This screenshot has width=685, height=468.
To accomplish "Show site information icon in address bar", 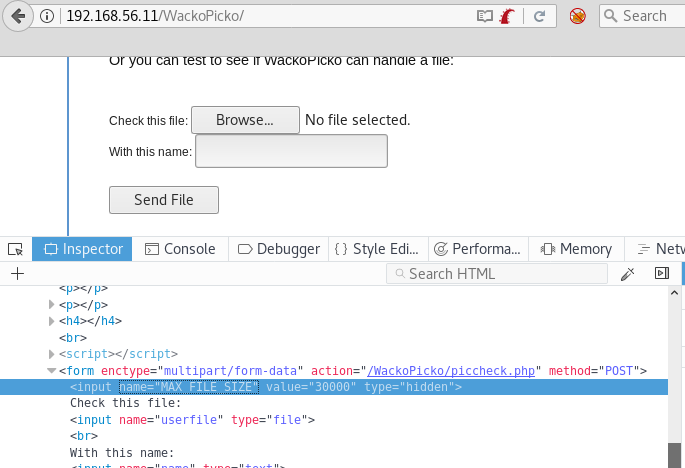I will tap(47, 16).
